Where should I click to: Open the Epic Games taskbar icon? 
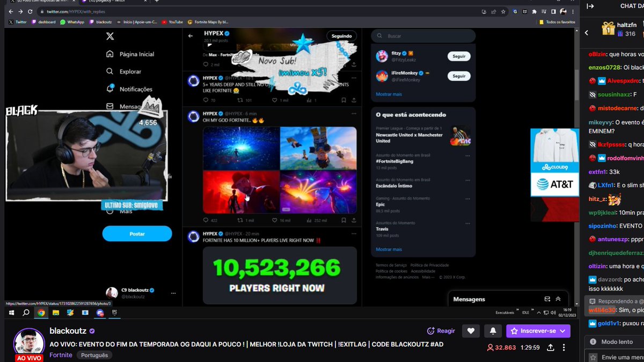[x=114, y=312]
